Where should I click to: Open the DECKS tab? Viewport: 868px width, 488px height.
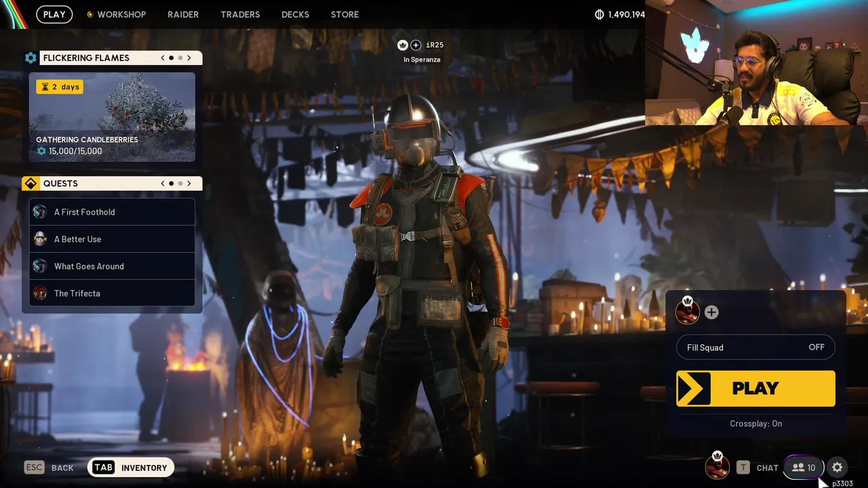tap(295, 14)
